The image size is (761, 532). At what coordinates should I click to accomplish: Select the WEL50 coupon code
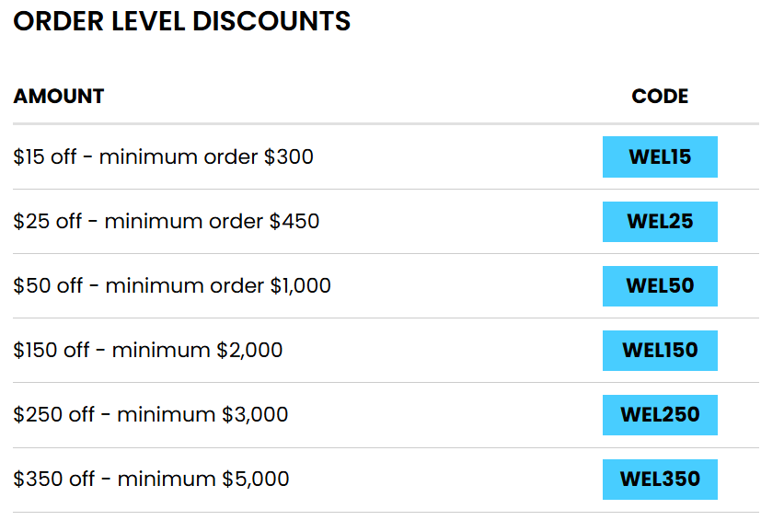pyautogui.click(x=660, y=286)
